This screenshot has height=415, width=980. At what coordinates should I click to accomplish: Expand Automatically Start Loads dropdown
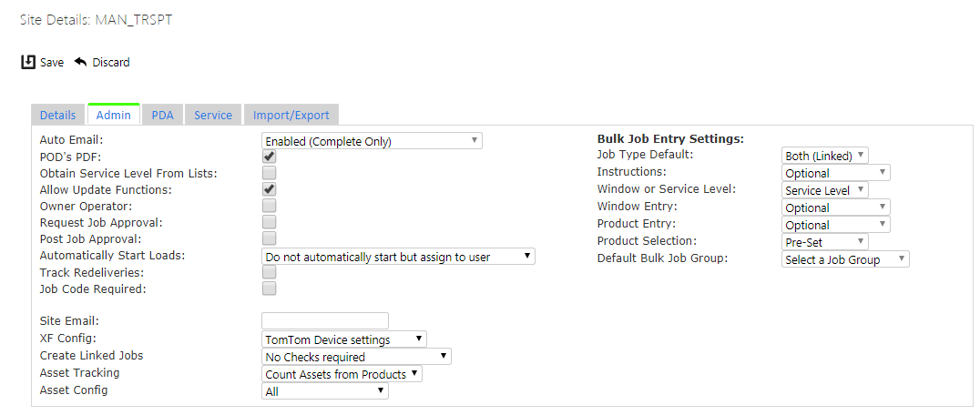[x=398, y=257]
